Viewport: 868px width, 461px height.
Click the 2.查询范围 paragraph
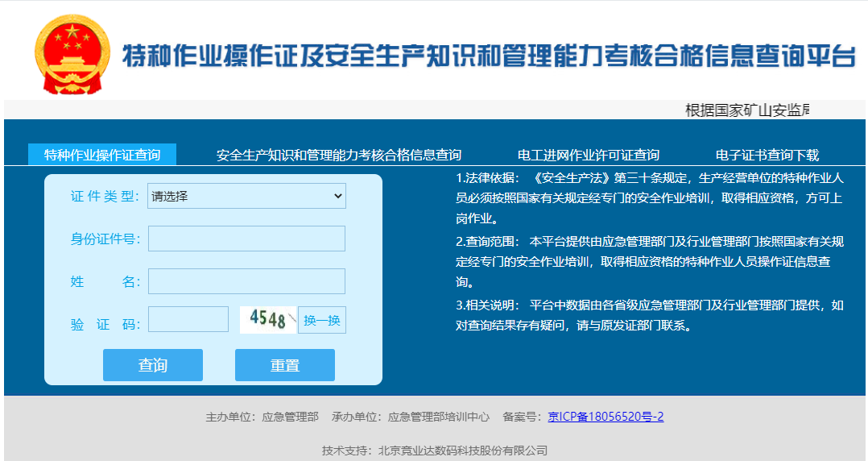coord(649,261)
